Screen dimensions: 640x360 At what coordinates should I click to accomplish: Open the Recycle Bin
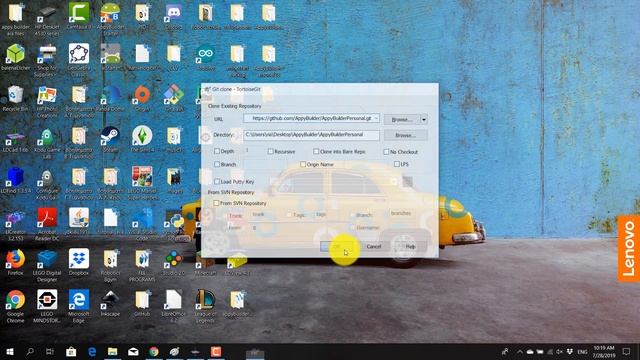click(x=16, y=98)
